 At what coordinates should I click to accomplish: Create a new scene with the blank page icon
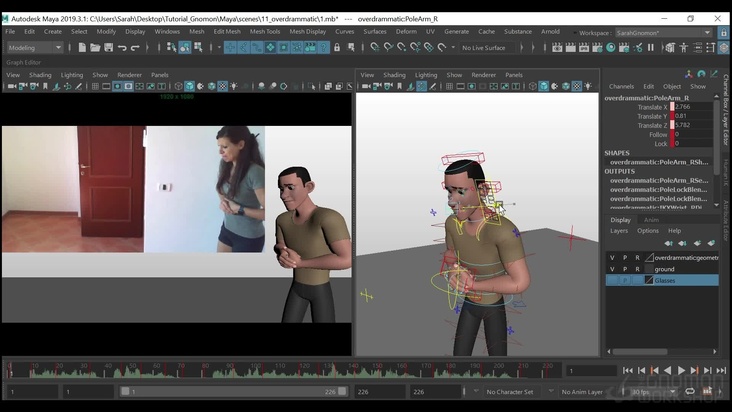pyautogui.click(x=82, y=48)
